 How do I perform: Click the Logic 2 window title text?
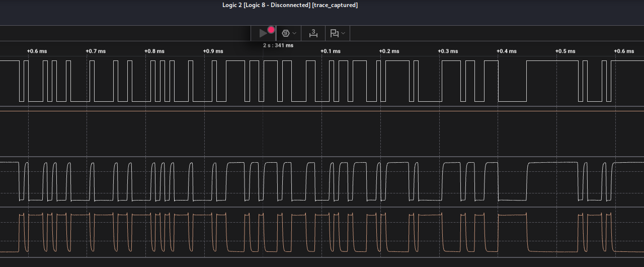click(x=290, y=5)
